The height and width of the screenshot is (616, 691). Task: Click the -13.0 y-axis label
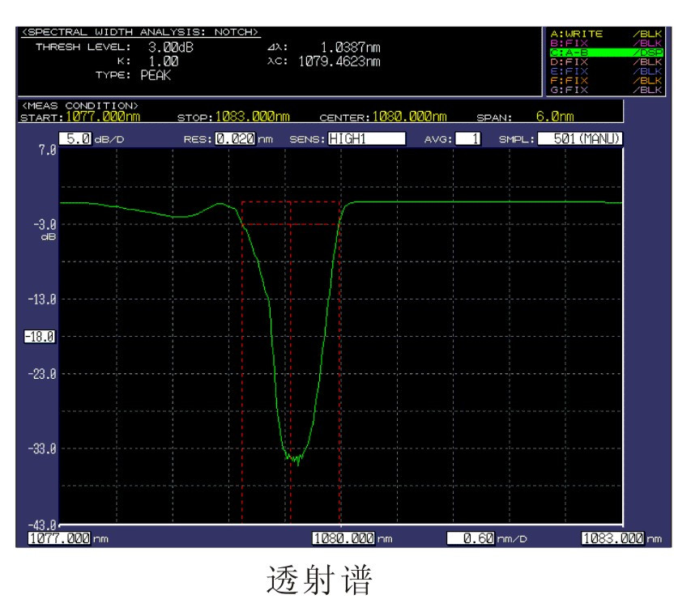coord(42,300)
